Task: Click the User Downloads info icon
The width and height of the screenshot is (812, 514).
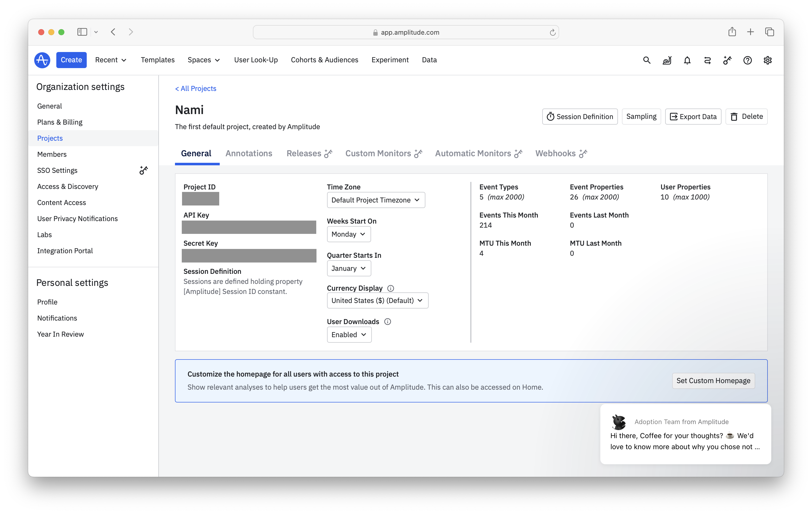Action: coord(387,322)
